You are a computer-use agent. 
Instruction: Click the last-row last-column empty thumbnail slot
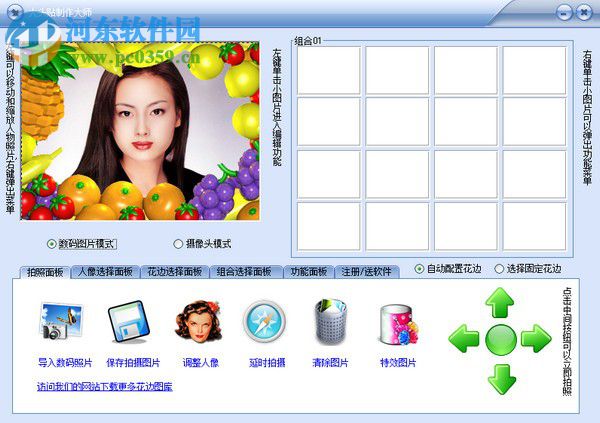tap(534, 226)
